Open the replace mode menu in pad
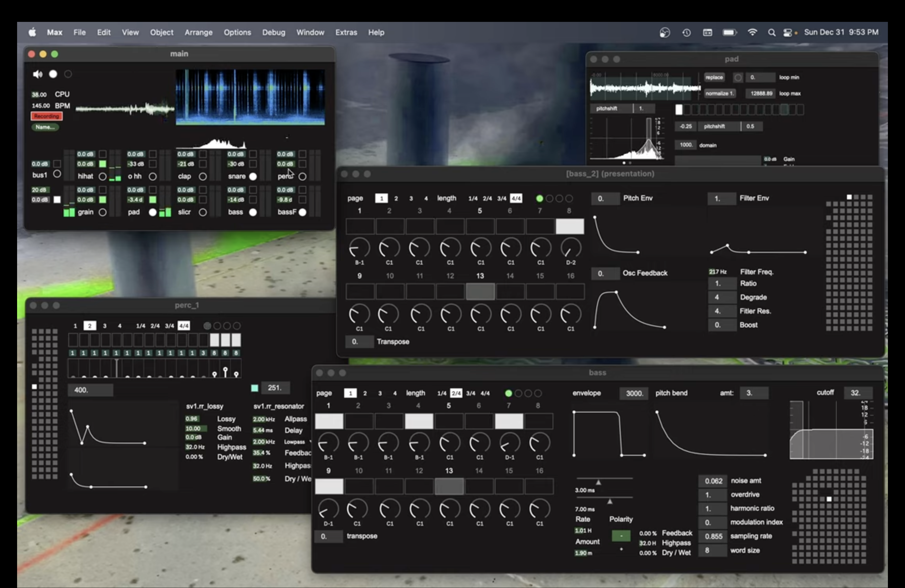Viewport: 905px width, 588px height. [x=714, y=78]
